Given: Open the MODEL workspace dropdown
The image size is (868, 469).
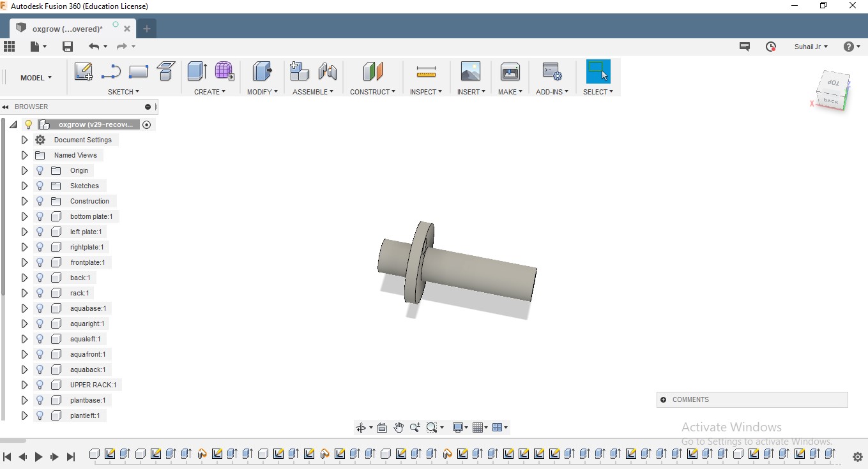Looking at the screenshot, I should pyautogui.click(x=36, y=78).
